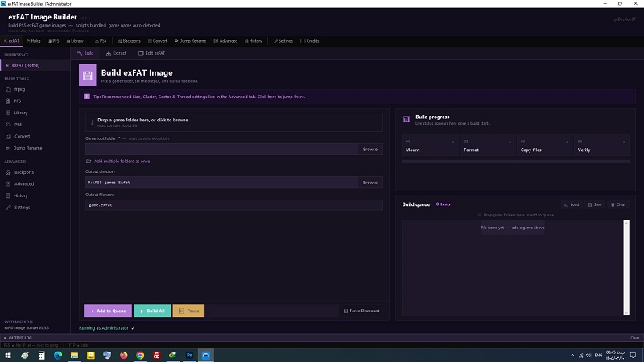Show hidden system tray icons

coord(572,356)
